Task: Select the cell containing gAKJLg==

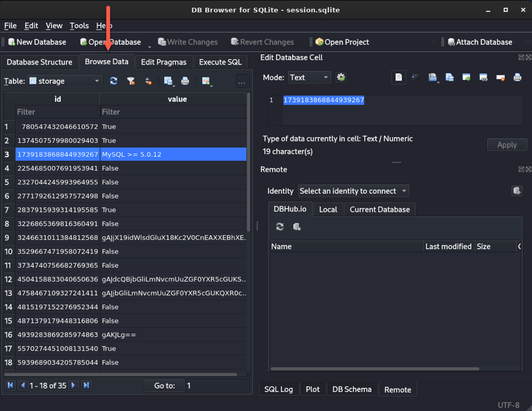Action: [173, 335]
